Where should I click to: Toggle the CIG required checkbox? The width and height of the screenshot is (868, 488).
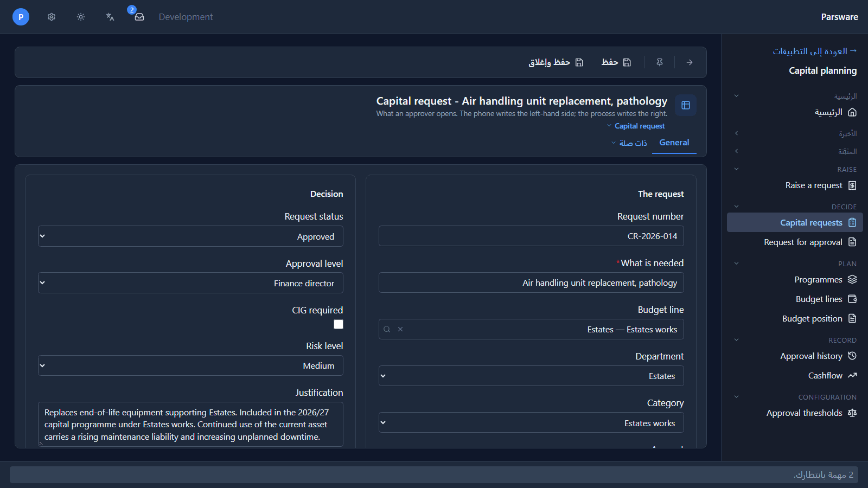pos(339,324)
